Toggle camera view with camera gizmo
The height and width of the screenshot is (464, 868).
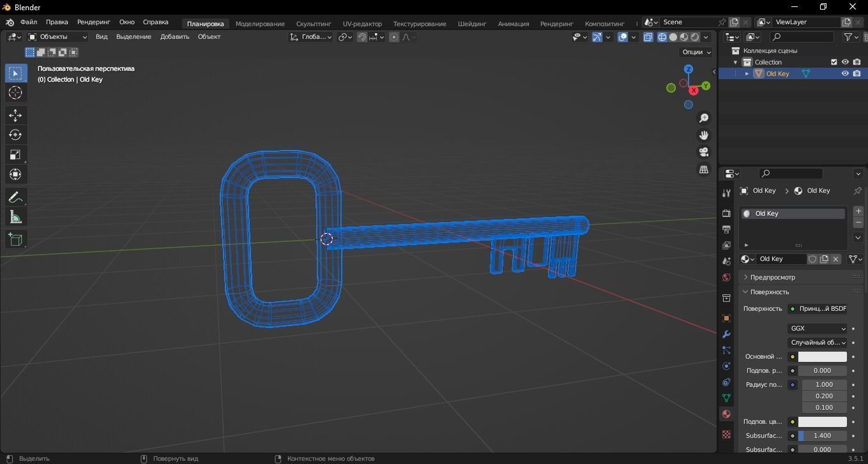point(704,153)
